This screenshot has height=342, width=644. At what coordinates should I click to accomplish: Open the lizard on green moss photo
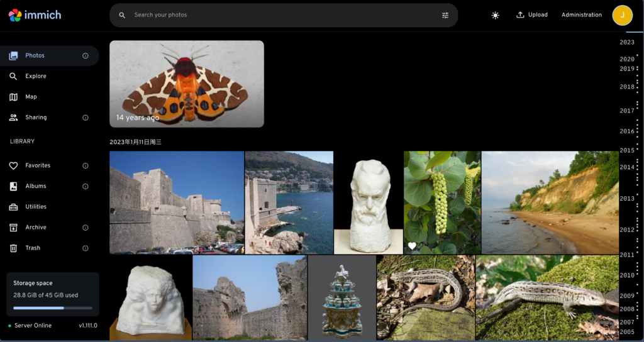click(547, 297)
